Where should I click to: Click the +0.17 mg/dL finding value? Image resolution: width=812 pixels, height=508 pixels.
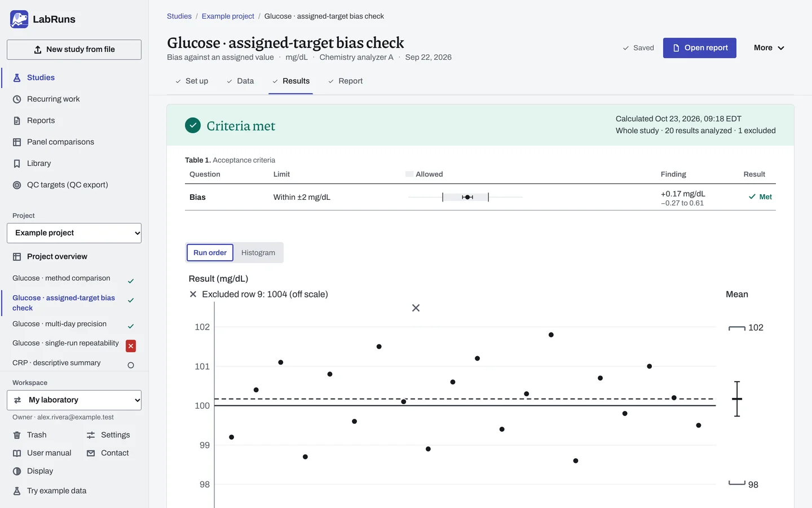683,194
